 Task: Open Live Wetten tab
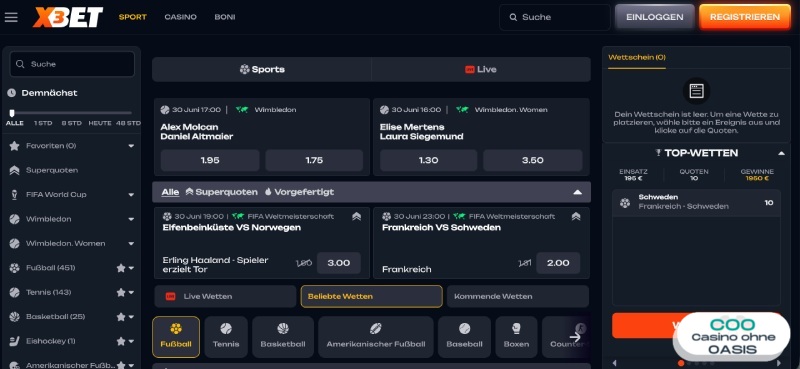pos(225,296)
